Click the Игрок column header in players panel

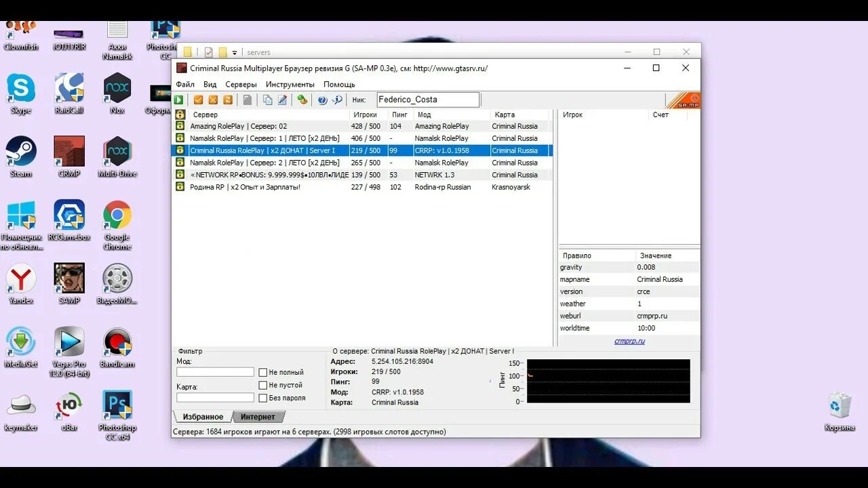(x=604, y=115)
